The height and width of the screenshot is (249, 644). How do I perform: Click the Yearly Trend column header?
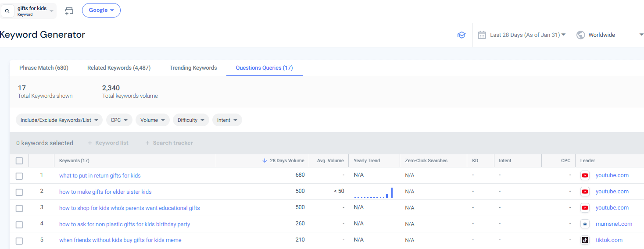point(367,160)
